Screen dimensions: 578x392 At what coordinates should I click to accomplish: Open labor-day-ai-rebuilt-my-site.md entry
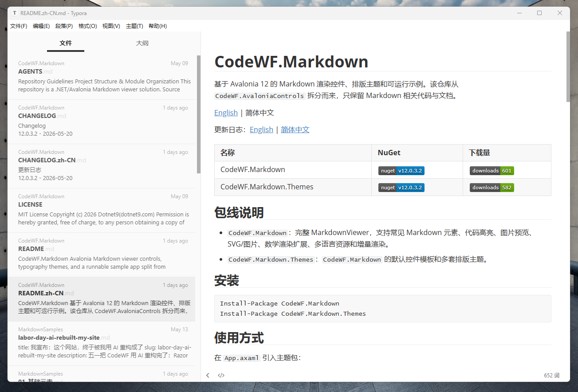coord(101,343)
